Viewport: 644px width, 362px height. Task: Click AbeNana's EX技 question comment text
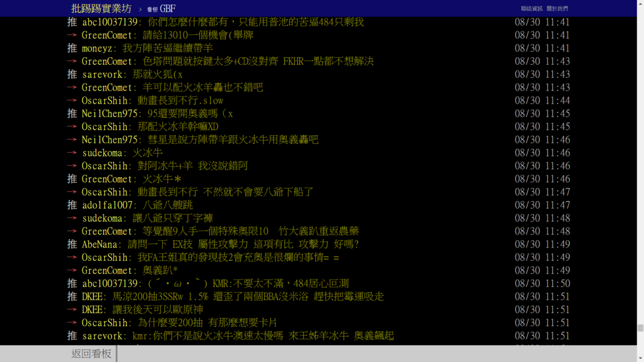tap(243, 244)
